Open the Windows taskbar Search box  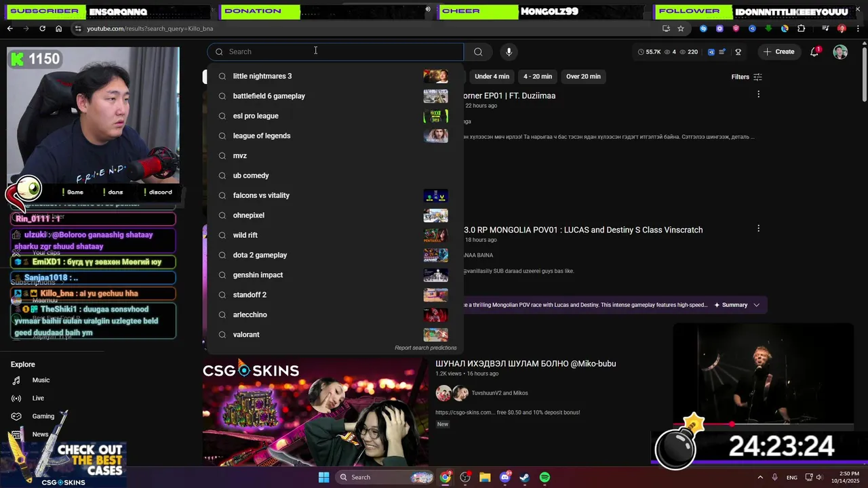(385, 477)
